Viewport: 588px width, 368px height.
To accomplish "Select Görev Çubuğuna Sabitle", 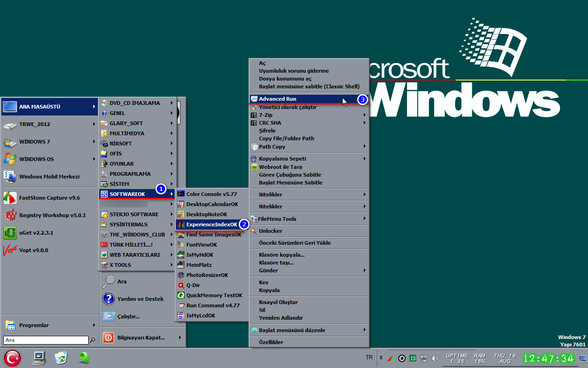I will pos(309,175).
